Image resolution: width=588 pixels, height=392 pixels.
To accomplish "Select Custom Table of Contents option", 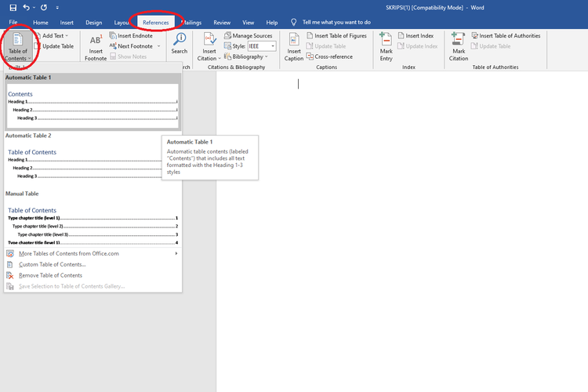I will click(x=52, y=264).
